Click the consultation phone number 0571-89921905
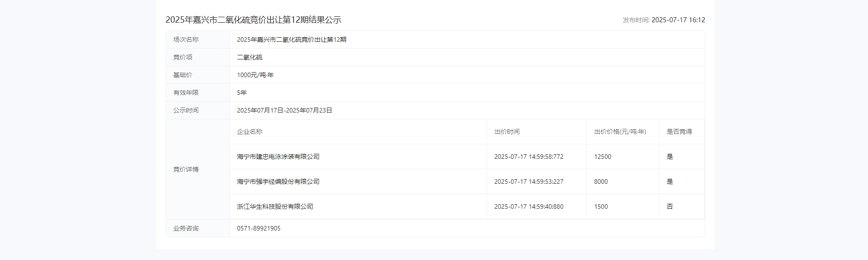 point(258,228)
